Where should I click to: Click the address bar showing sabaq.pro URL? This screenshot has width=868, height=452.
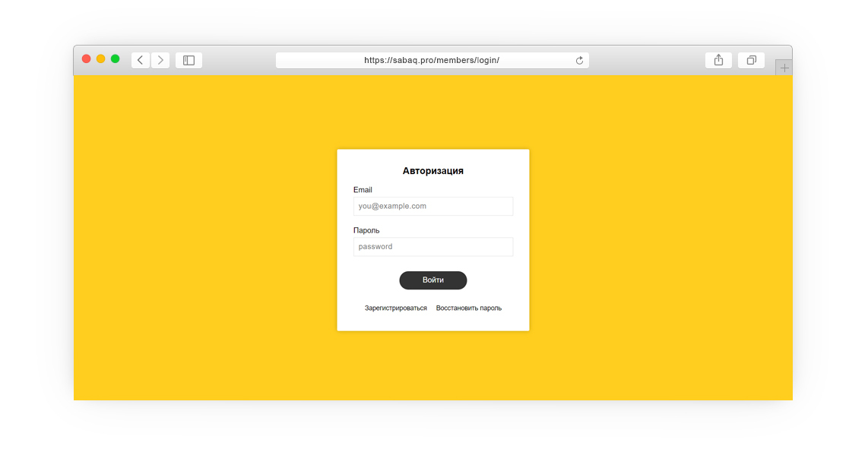[x=432, y=60]
